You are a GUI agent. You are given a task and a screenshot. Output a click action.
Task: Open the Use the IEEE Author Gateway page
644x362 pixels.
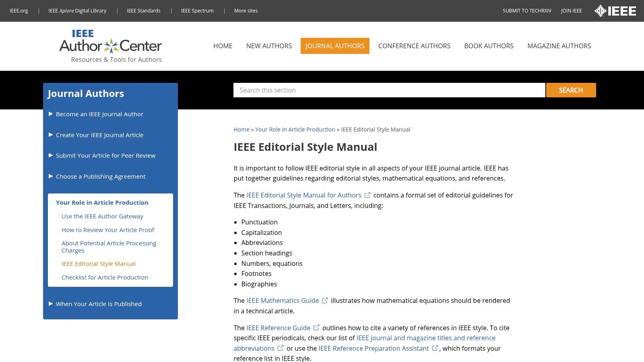click(x=102, y=216)
